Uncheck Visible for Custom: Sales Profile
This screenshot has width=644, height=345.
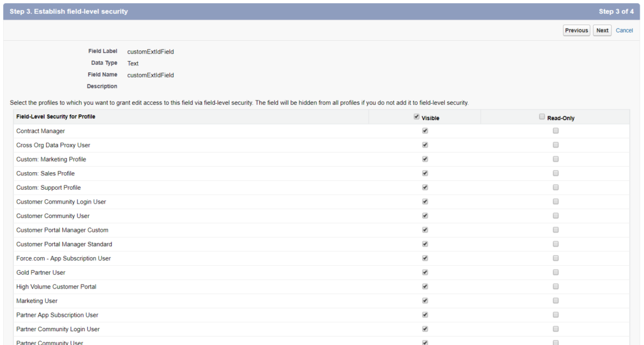(425, 173)
